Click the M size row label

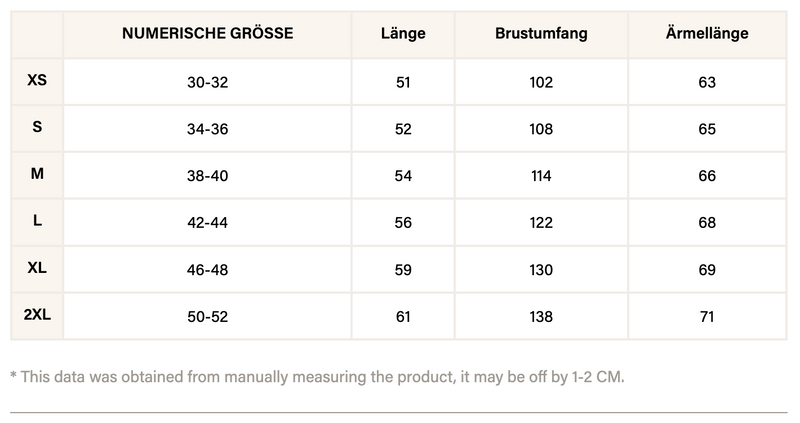[37, 174]
